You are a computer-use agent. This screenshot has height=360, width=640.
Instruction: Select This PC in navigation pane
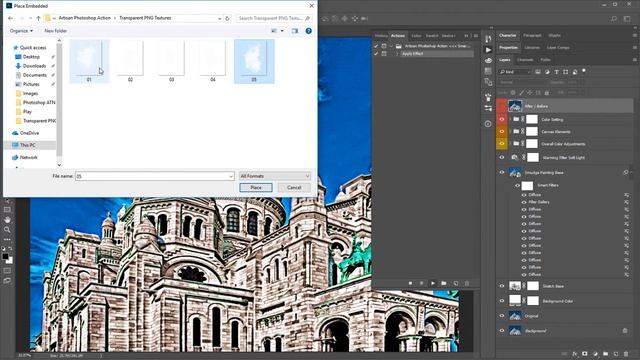click(x=27, y=145)
